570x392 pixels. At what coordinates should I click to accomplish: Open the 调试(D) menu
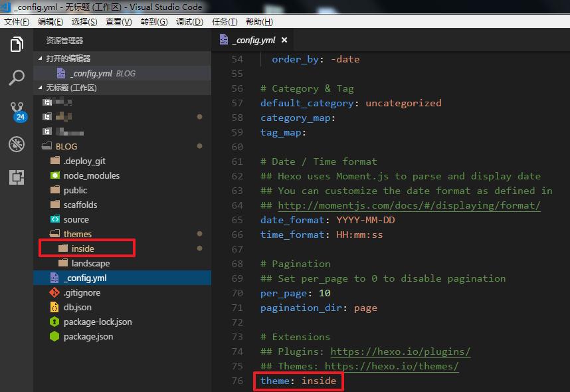click(189, 22)
